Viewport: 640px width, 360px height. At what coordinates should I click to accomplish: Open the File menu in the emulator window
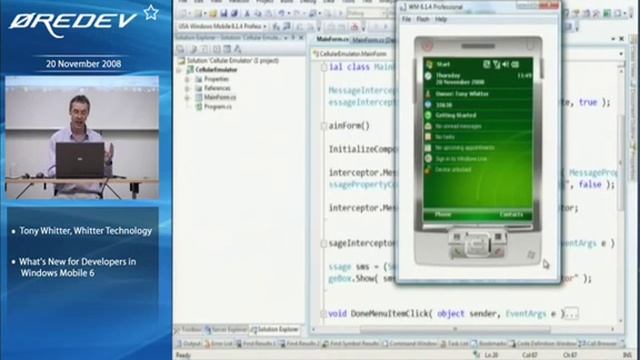click(406, 19)
